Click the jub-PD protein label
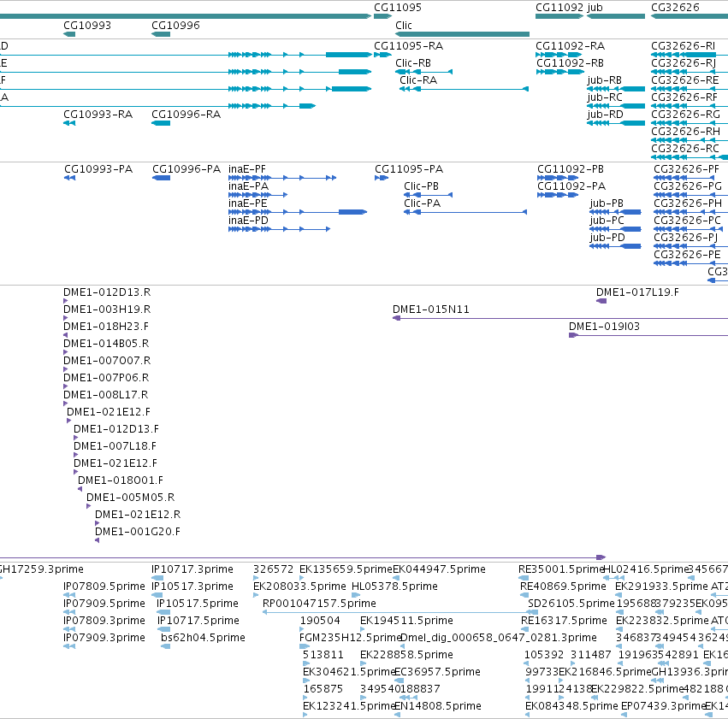The image size is (728, 719). coord(607,238)
